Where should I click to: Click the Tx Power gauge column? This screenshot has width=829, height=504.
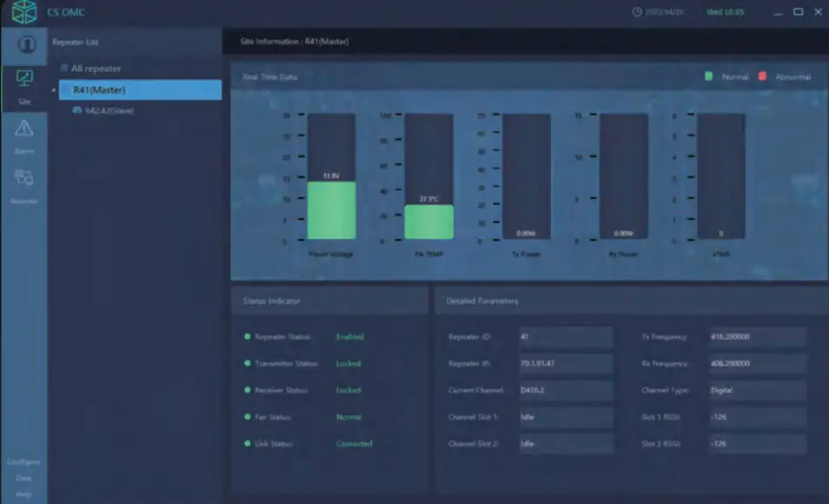[527, 176]
